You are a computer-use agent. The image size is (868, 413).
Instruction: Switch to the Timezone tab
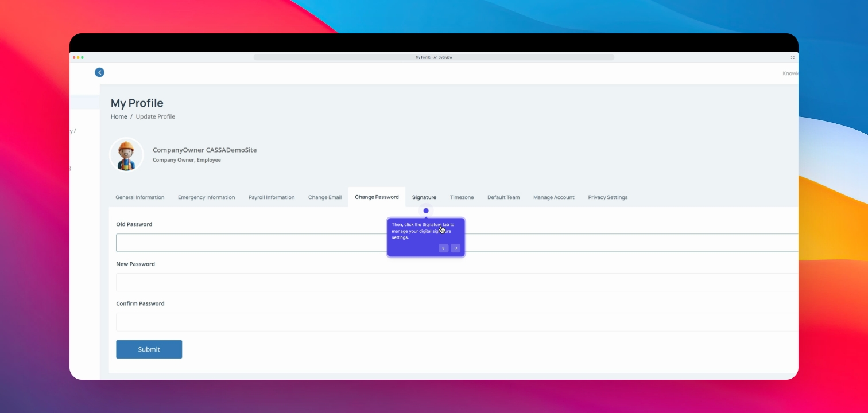click(462, 197)
